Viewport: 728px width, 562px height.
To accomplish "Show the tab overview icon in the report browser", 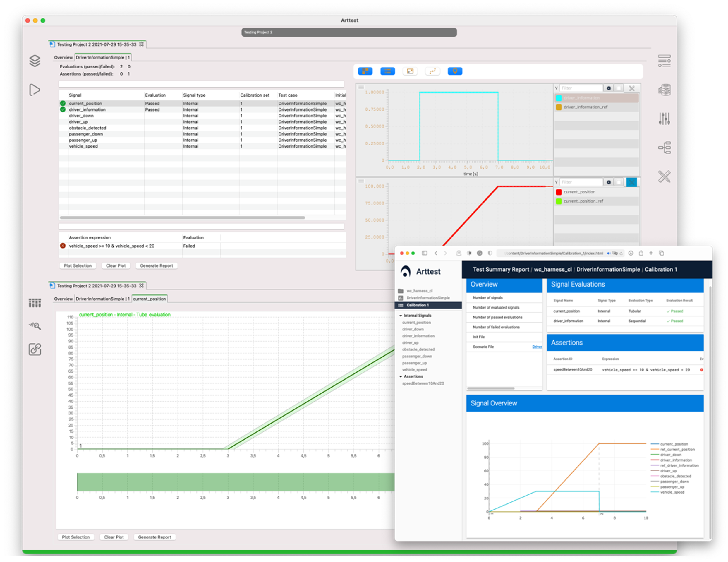I will (661, 253).
